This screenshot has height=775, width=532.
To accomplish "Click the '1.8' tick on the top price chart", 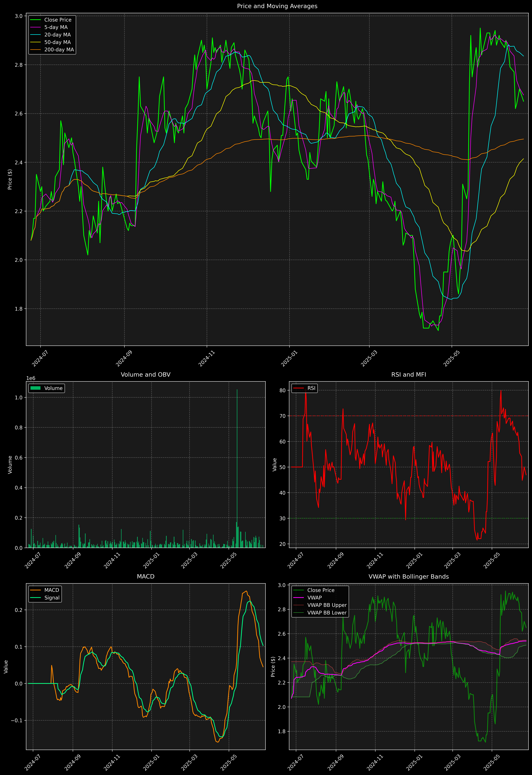I will pos(19,309).
